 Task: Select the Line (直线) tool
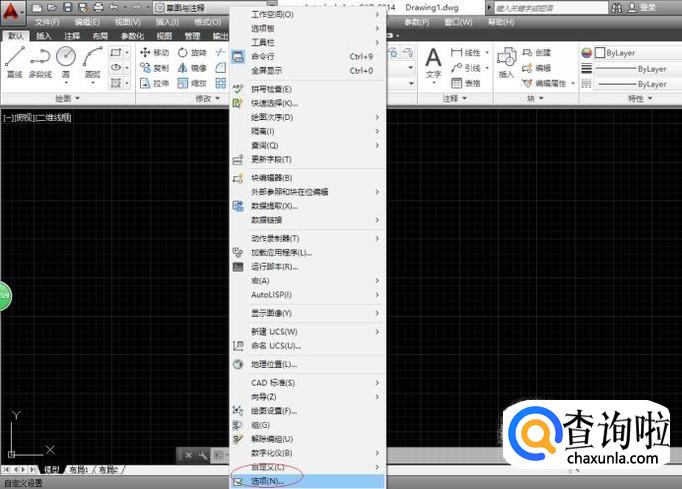pos(15,62)
